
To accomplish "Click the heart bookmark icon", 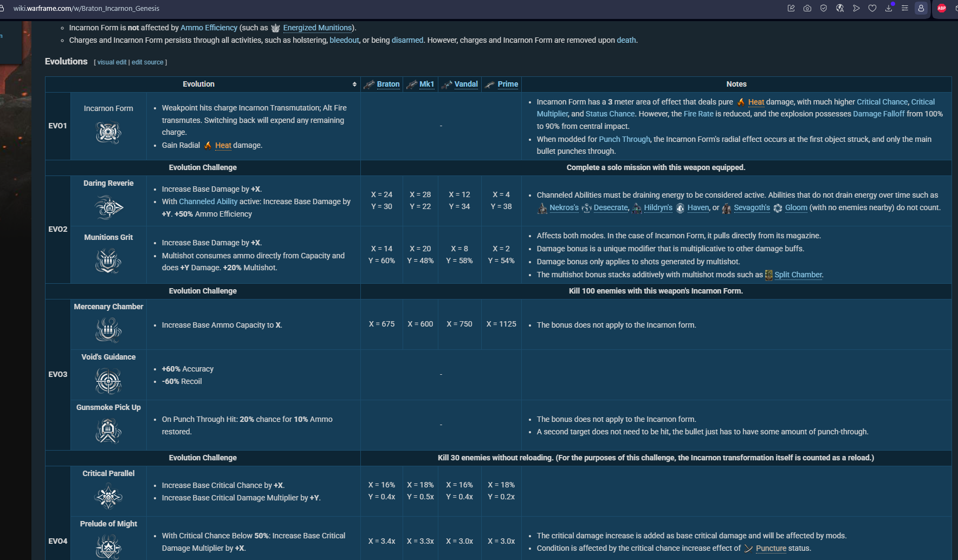I will [x=872, y=8].
